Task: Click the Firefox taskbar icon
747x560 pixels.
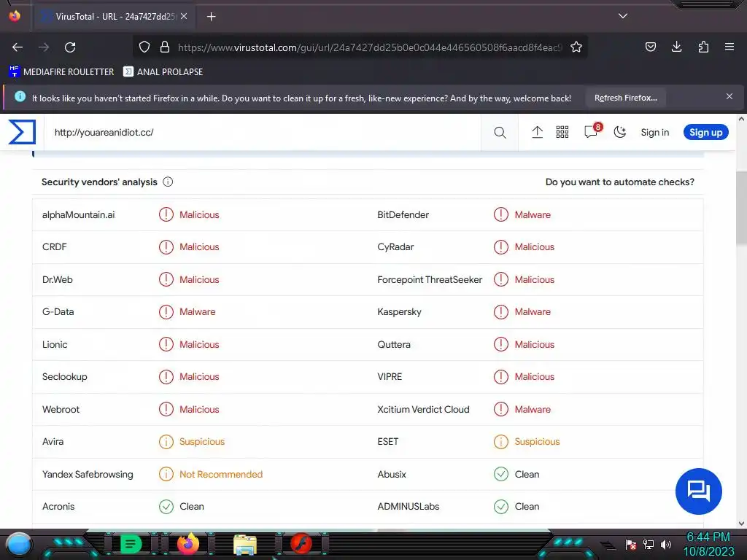Action: (187, 544)
